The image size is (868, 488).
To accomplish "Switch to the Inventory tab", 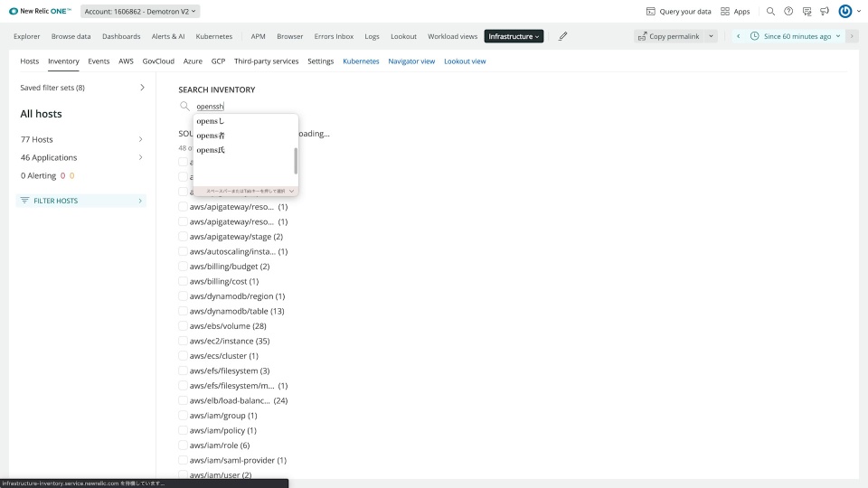I will (63, 61).
